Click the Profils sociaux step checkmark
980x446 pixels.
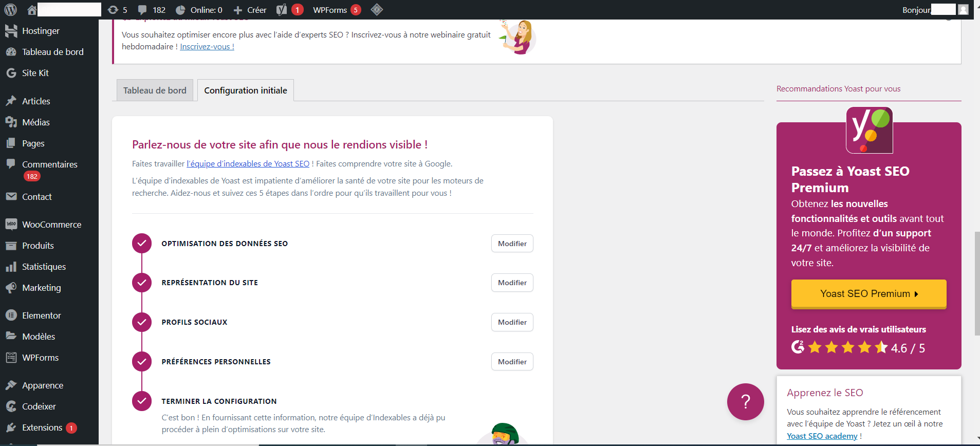pos(142,322)
